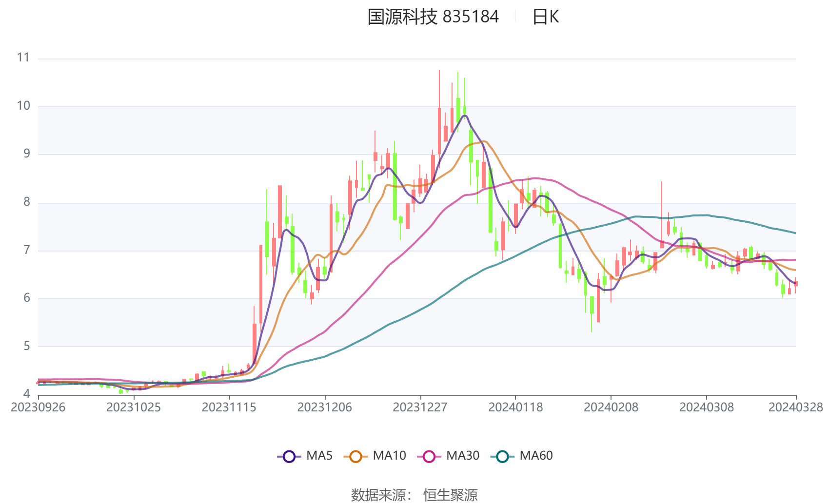Screen dimensions: 829x504
Task: Click the 国源科技 835184 chart title
Action: click(x=433, y=17)
